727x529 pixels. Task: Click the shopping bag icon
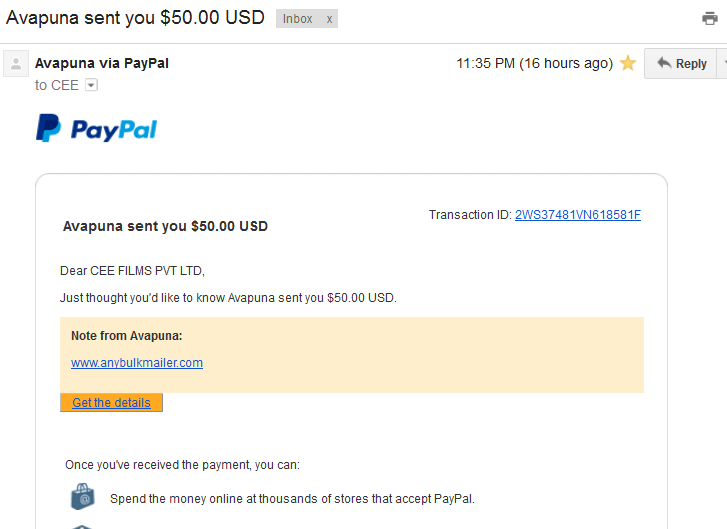(83, 497)
